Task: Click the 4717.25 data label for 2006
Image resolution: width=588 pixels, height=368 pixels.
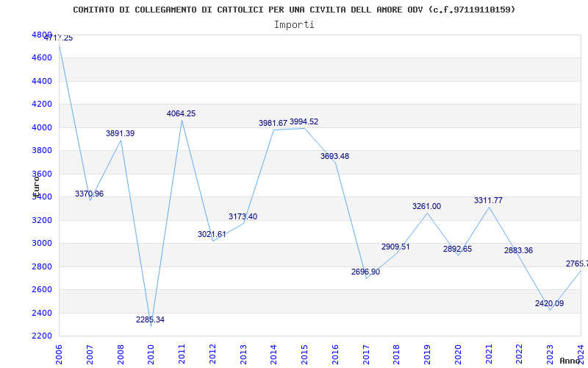Action: (59, 38)
